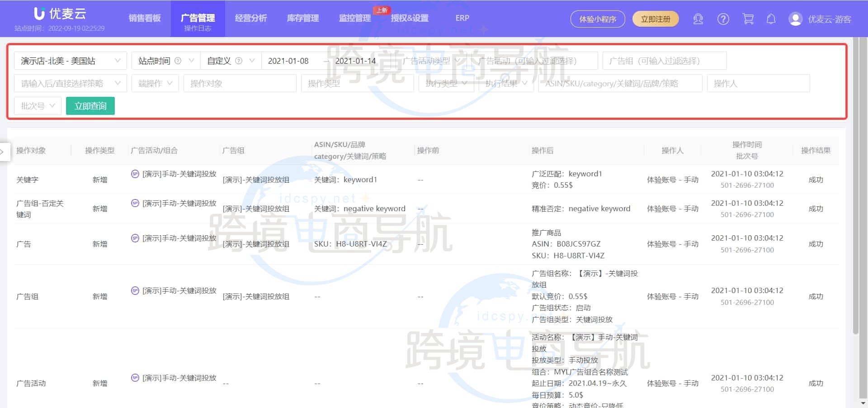This screenshot has width=868, height=408.
Task: Click help icon next to 自定义
Action: tap(239, 61)
